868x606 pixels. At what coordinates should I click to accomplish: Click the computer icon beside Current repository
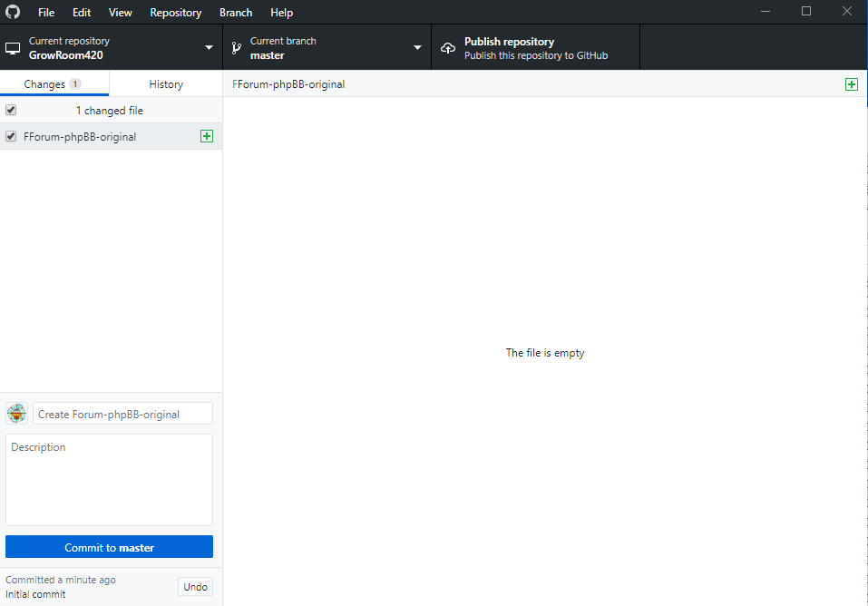point(13,48)
